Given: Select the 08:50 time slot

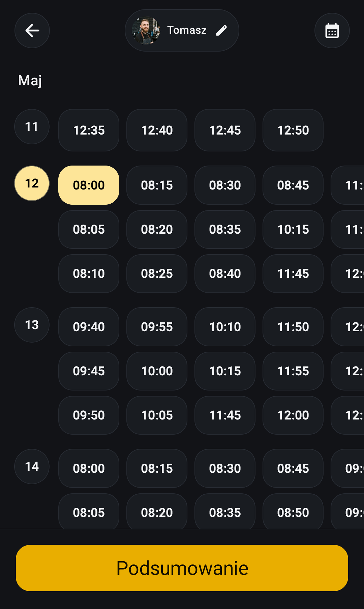Looking at the screenshot, I should click(293, 512).
